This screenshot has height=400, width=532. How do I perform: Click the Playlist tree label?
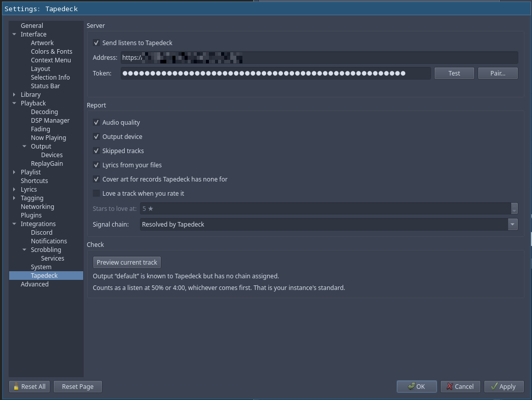(30, 172)
